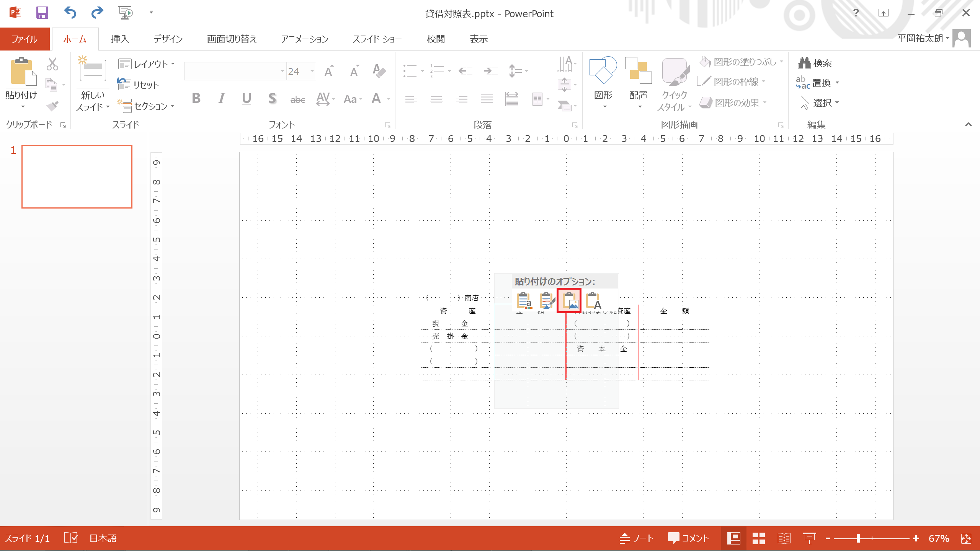This screenshot has width=980, height=551.
Task: Switch to the Design tab
Action: click(x=168, y=39)
